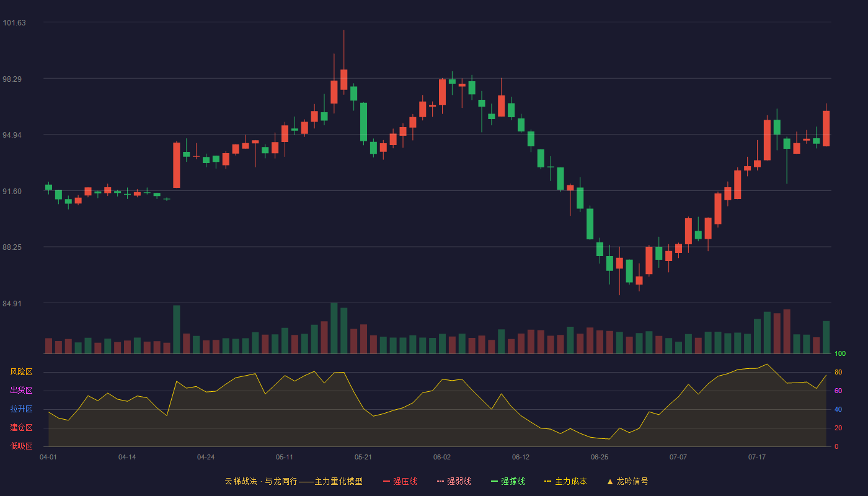Click the 07-07 date label

pyautogui.click(x=678, y=457)
